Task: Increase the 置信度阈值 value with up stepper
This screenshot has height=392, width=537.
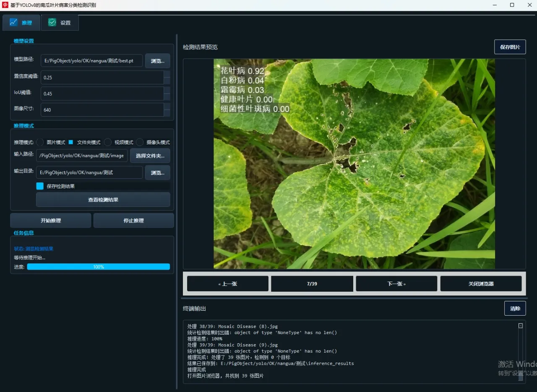Action: (167, 74)
